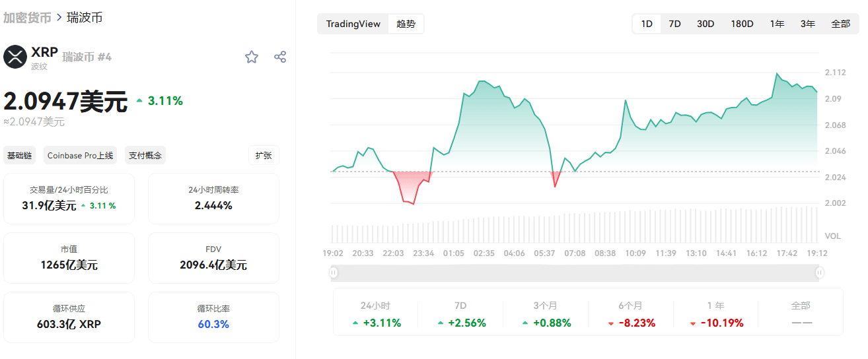Click the XRP coin logo
The height and width of the screenshot is (359, 868).
(15, 57)
